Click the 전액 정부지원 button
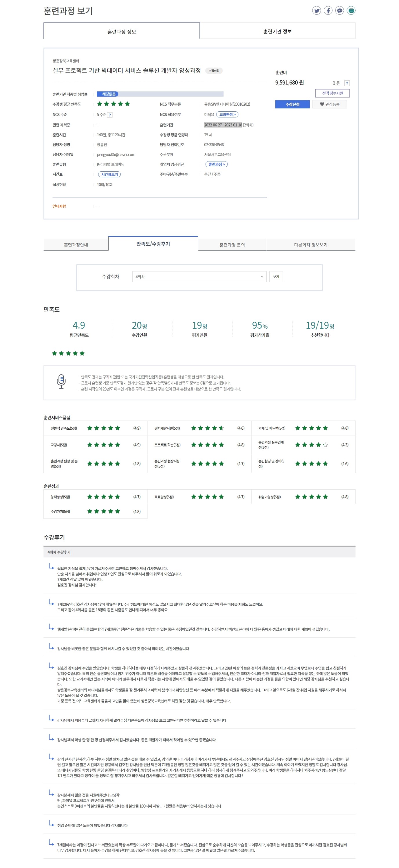Screen dimensions: 399x868 (x=332, y=93)
